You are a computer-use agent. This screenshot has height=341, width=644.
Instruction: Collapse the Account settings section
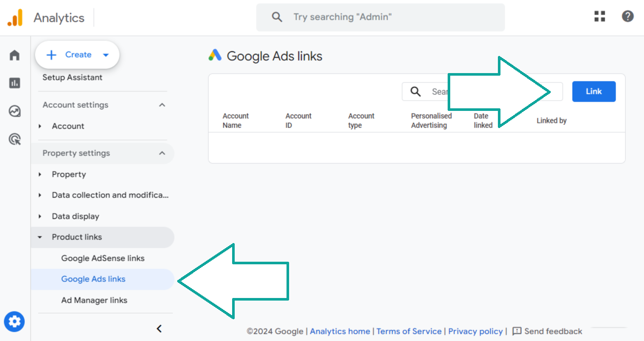(x=162, y=105)
